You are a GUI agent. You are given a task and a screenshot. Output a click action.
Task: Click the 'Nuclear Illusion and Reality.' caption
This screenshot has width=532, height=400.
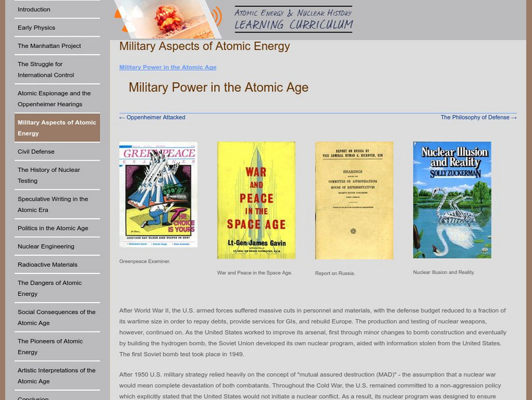(x=444, y=273)
